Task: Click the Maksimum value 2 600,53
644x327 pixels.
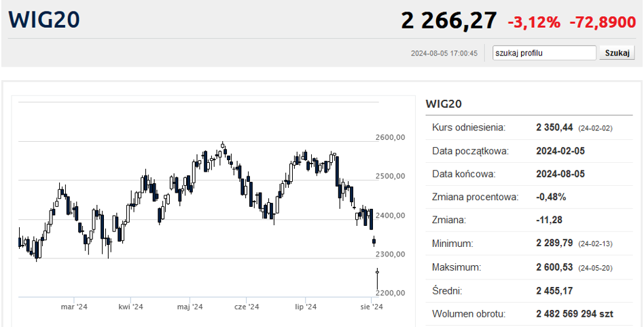Action: click(x=554, y=267)
